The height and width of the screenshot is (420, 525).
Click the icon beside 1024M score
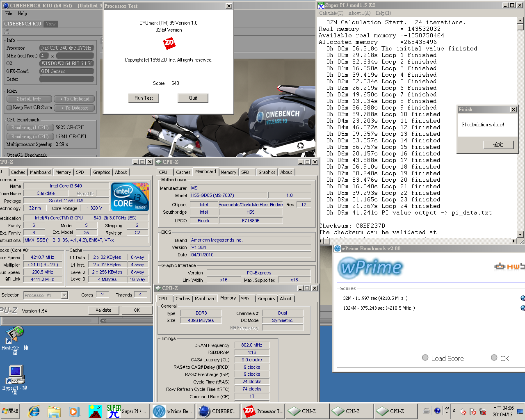tap(523, 308)
